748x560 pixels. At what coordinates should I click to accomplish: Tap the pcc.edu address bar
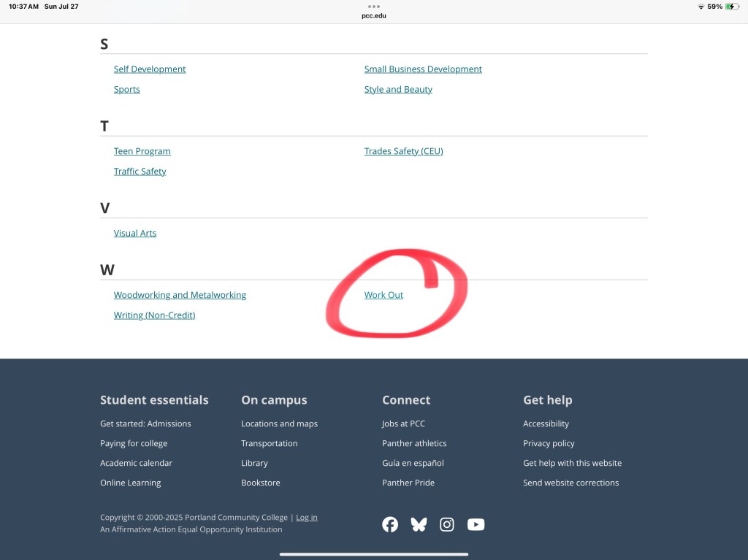[374, 15]
